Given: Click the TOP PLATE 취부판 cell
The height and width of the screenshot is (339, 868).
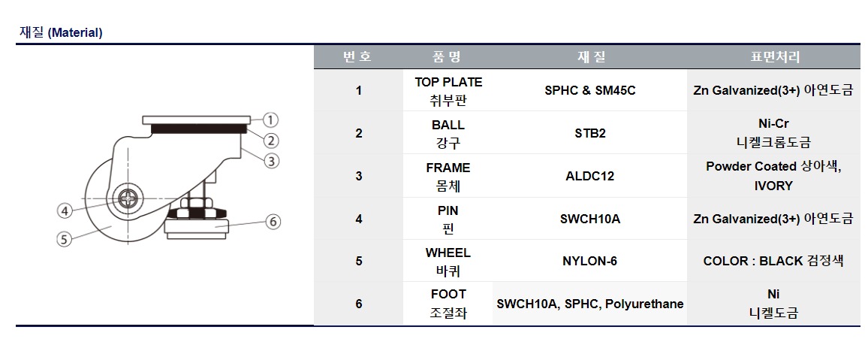Looking at the screenshot, I should [x=448, y=90].
